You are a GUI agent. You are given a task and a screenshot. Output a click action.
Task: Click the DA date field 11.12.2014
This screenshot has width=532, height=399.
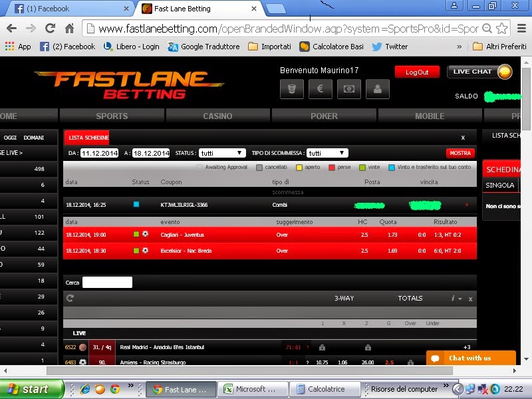[x=100, y=153]
